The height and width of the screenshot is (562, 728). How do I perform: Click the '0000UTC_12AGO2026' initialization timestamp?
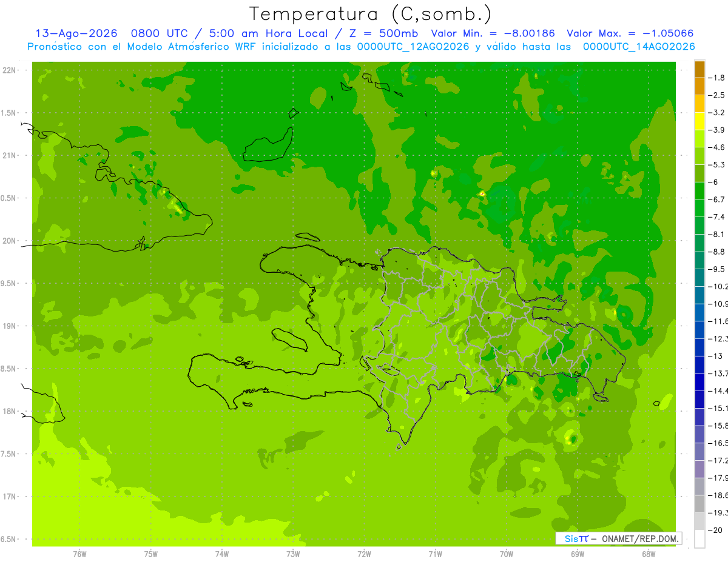pos(413,47)
